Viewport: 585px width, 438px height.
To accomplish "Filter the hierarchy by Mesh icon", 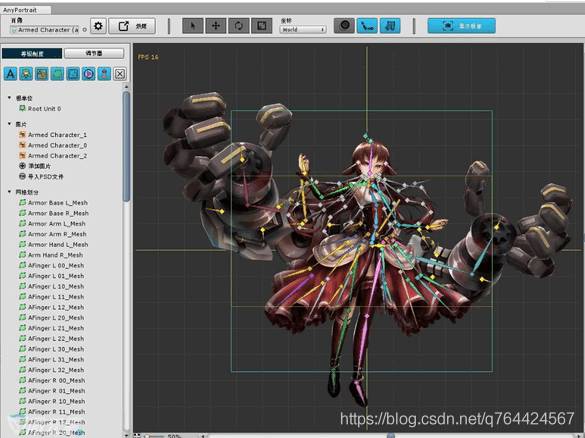I will click(57, 74).
